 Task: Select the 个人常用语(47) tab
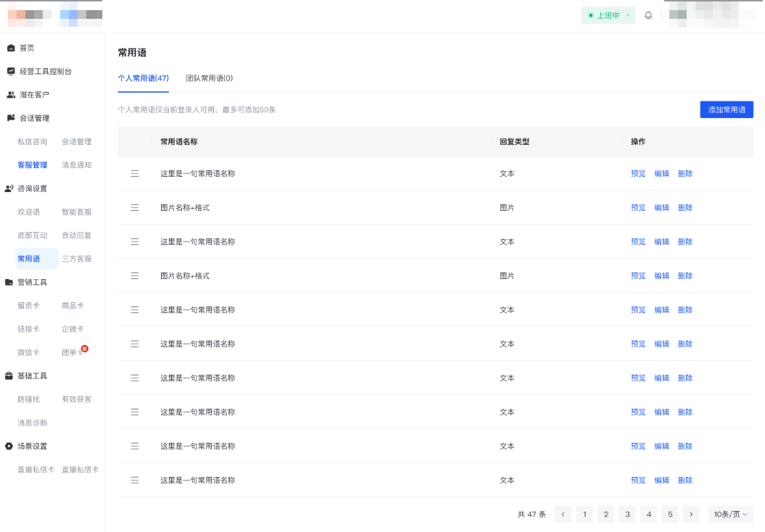pos(143,78)
